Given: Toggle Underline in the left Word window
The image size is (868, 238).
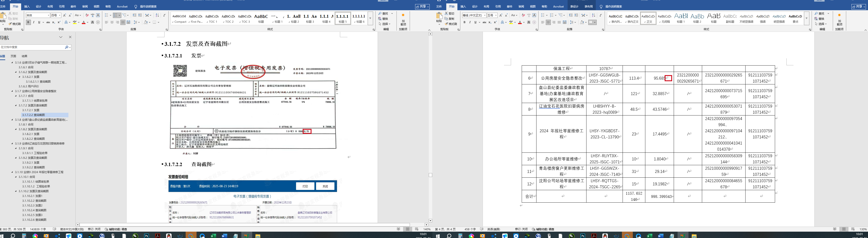Looking at the screenshot, I should click(x=39, y=22).
